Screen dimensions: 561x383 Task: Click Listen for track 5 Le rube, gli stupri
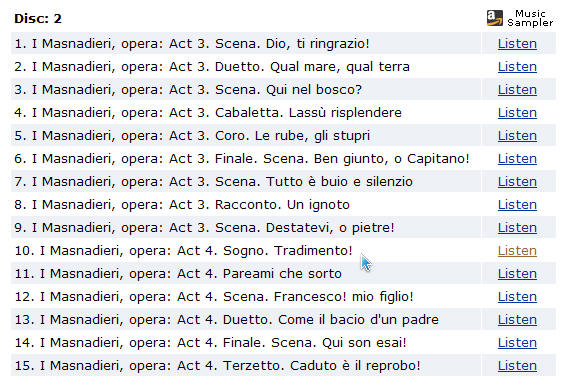pyautogui.click(x=517, y=136)
